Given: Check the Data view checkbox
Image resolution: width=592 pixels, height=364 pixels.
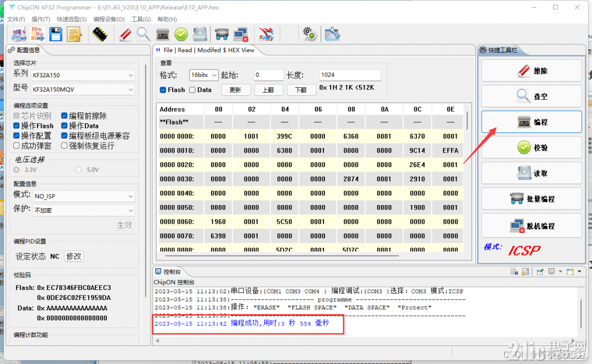Looking at the screenshot, I should tap(192, 90).
